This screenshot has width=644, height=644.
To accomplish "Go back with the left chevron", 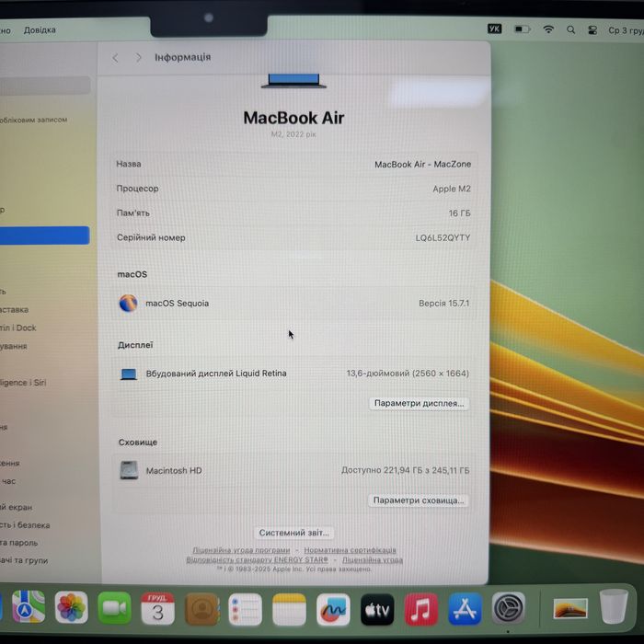I will (115, 58).
